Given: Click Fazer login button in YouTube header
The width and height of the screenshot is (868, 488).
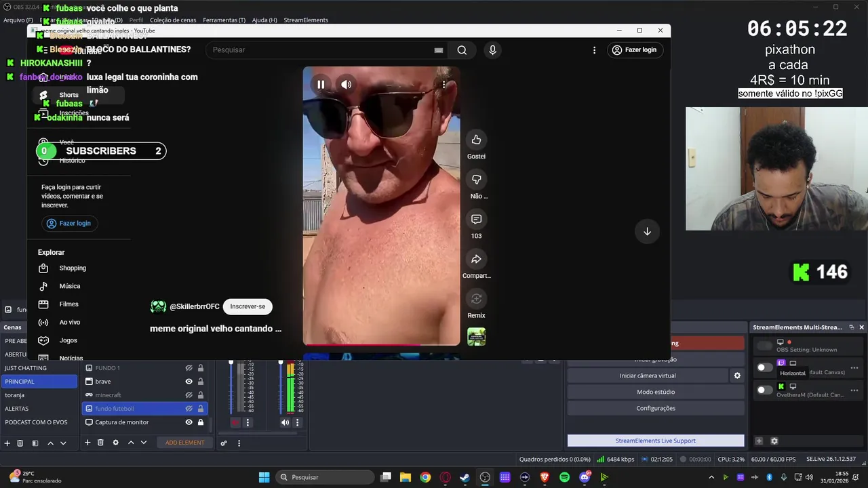Looking at the screenshot, I should click(635, 50).
